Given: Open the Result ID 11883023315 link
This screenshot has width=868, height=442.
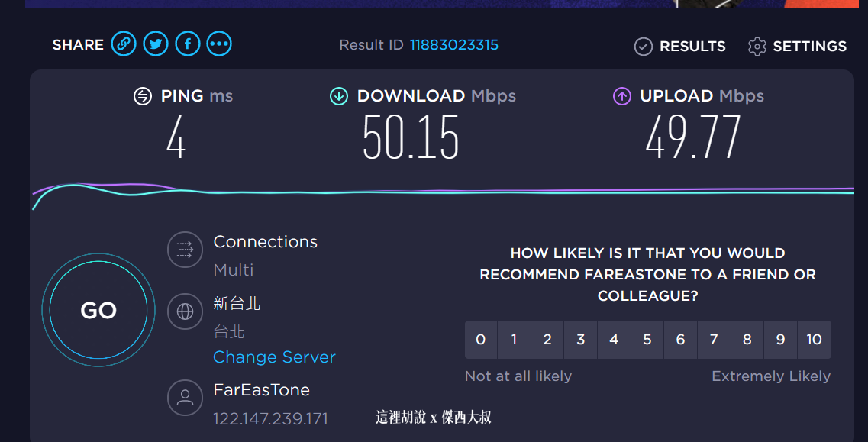Looking at the screenshot, I should 454,45.
